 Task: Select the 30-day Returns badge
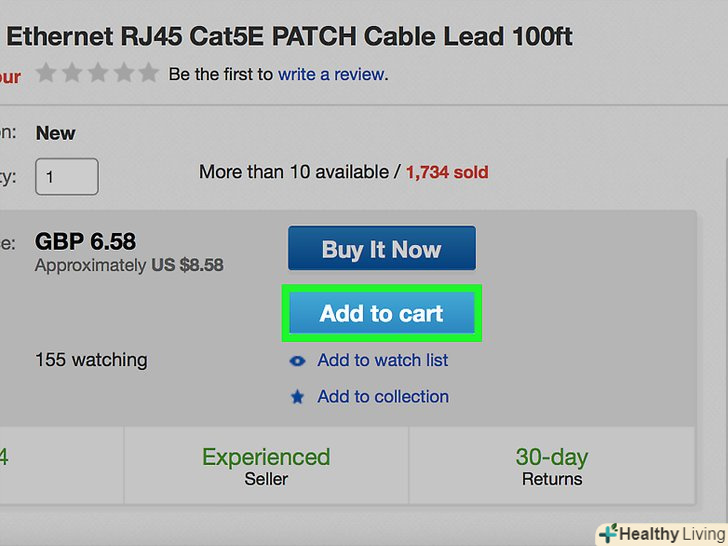(552, 466)
